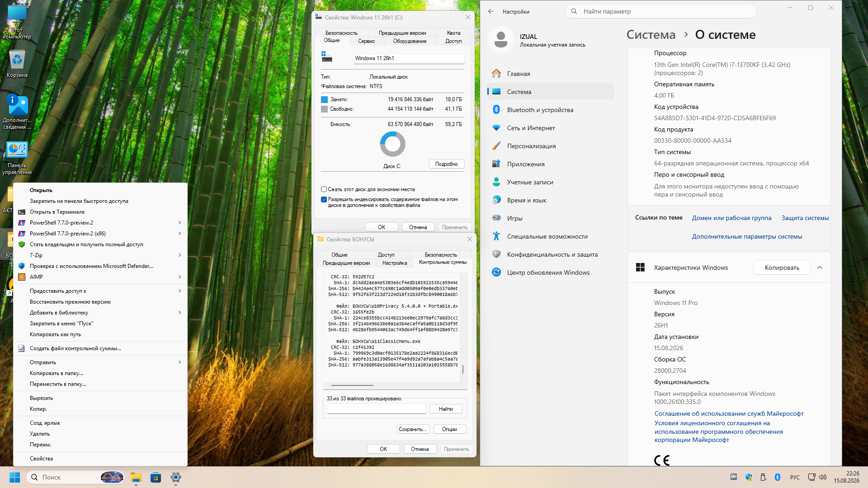Switch to Оборудование tab in disk properties
This screenshot has width=868, height=488.
410,41
